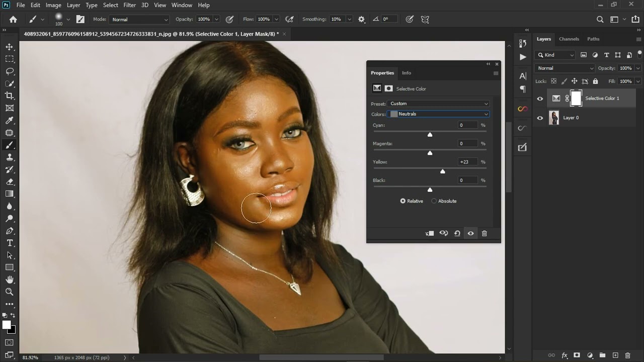Adjust the Yellow slider handle

(443, 171)
